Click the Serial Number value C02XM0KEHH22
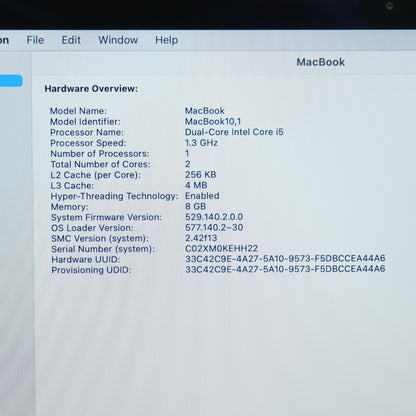 click(221, 248)
